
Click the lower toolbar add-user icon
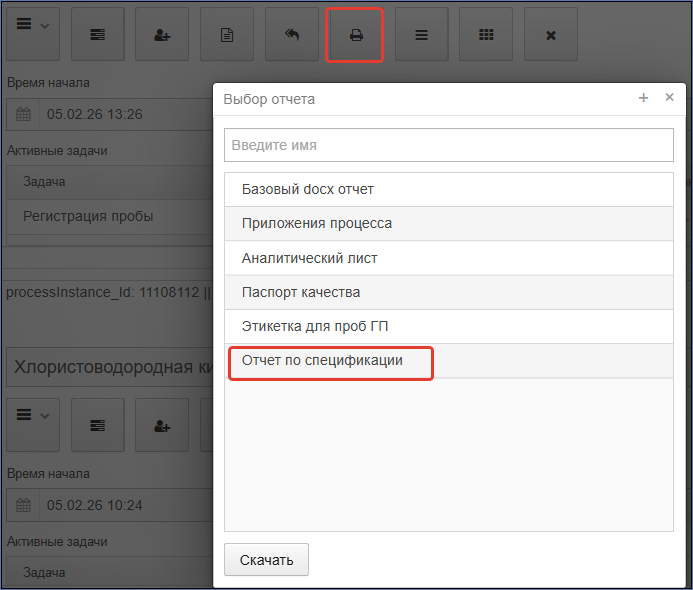pos(162,425)
